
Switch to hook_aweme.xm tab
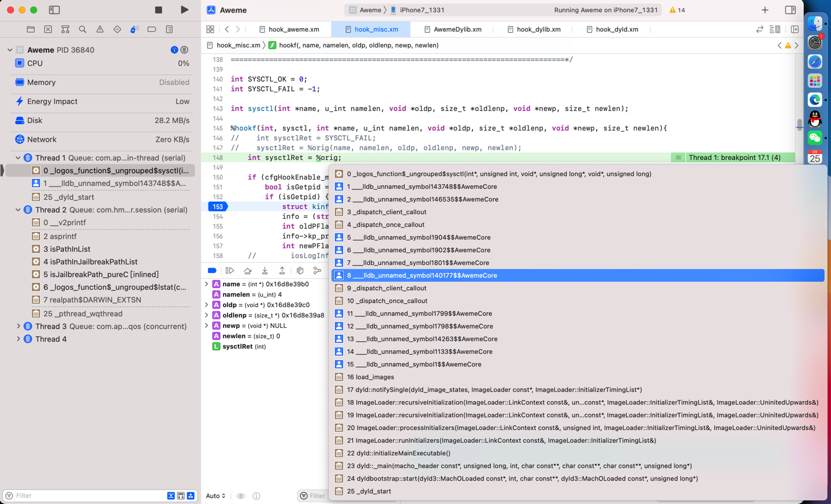coord(289,29)
